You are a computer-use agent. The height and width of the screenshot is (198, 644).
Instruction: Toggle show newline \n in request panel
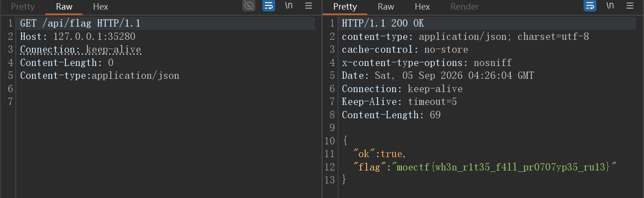289,6
